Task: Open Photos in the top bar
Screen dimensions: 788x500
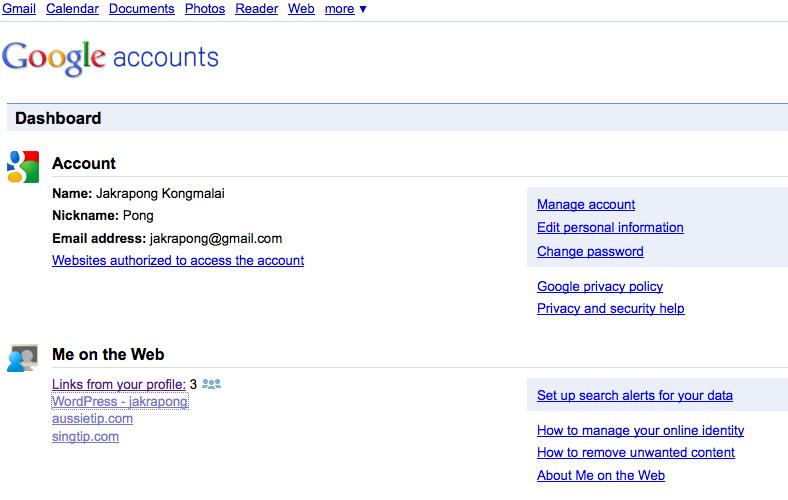Action: tap(205, 9)
